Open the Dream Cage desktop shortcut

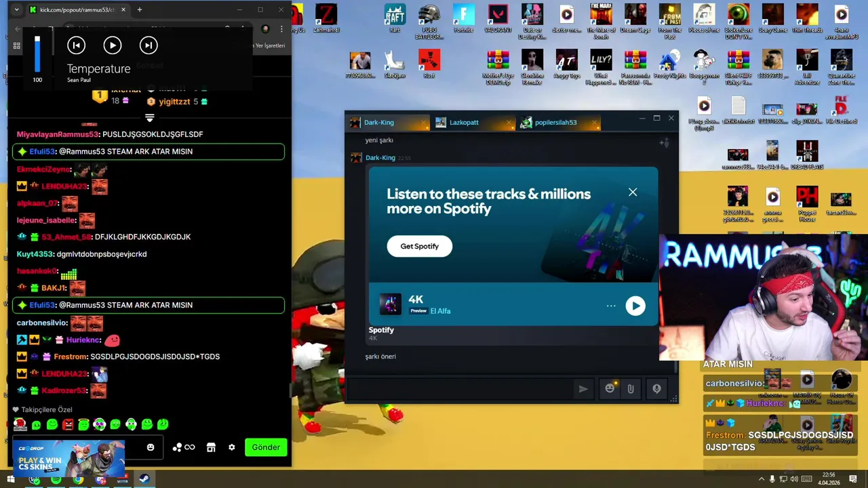coord(635,18)
